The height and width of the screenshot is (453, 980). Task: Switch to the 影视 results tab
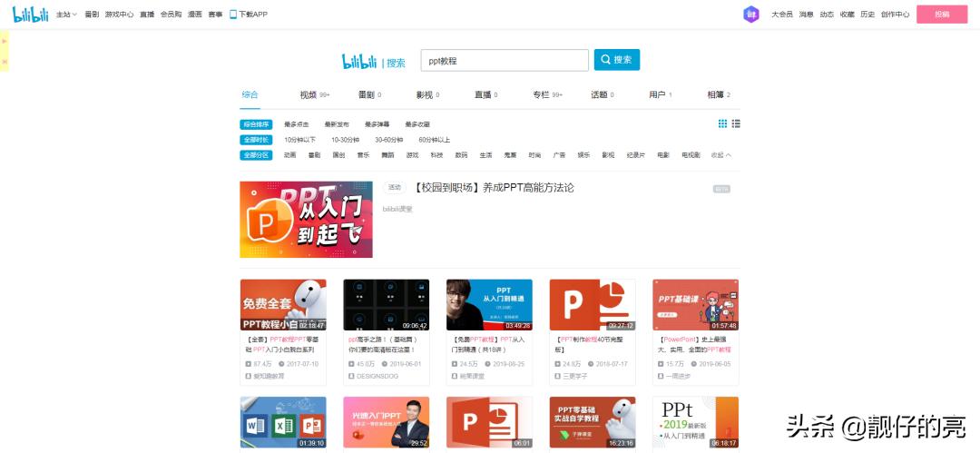(427, 95)
